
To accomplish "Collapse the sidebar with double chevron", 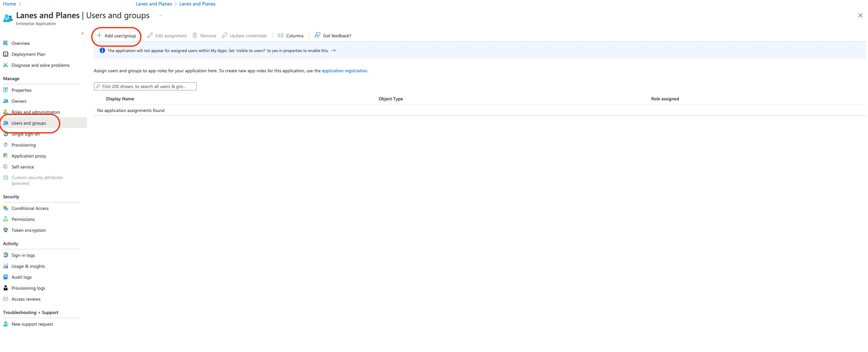I will tap(83, 34).
